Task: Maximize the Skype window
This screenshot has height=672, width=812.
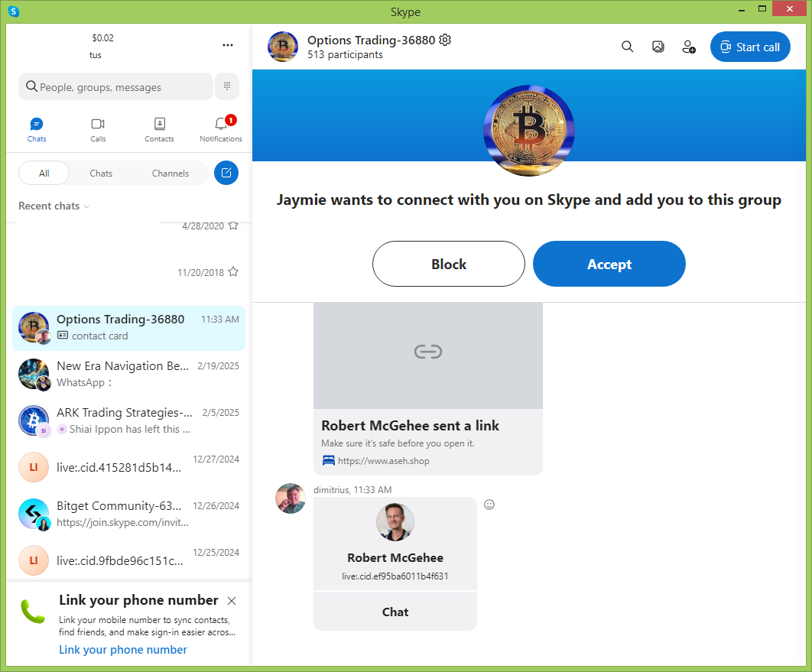Action: coord(762,9)
